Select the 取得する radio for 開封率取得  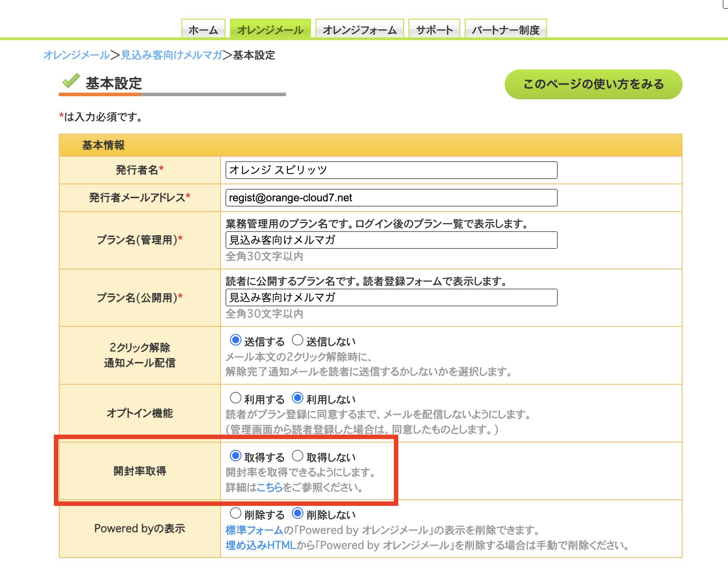pos(235,456)
